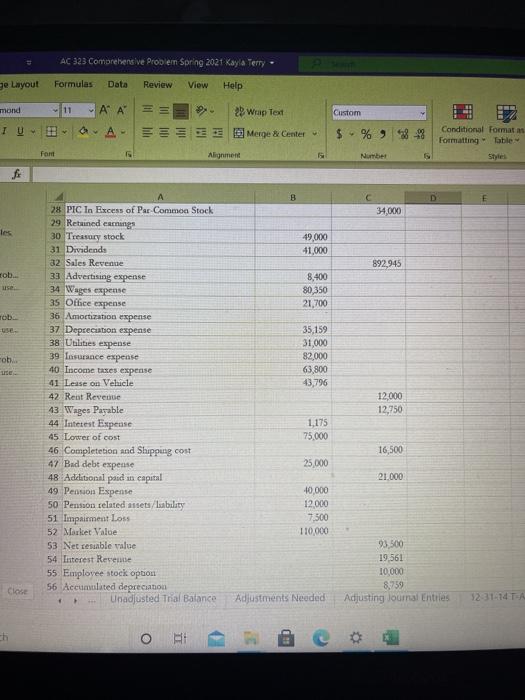Click the Decrease Decimal icon
This screenshot has height=700, width=525.
pos(419,134)
